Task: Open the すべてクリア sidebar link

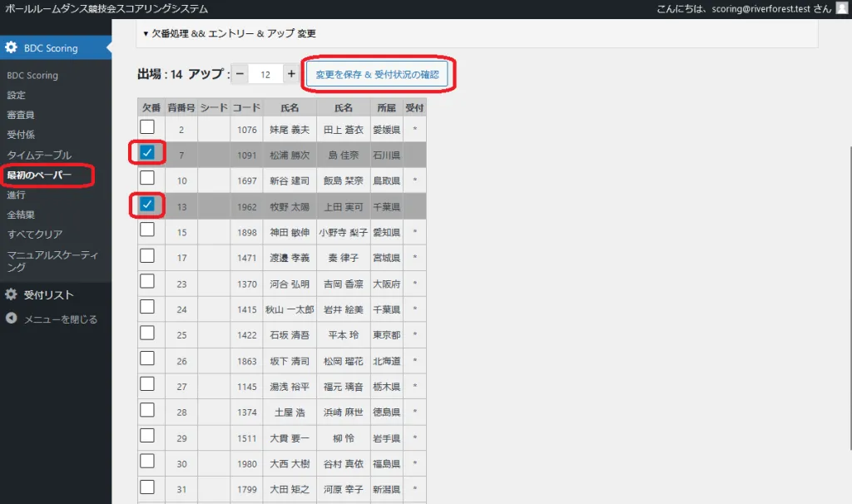Action: (x=35, y=235)
